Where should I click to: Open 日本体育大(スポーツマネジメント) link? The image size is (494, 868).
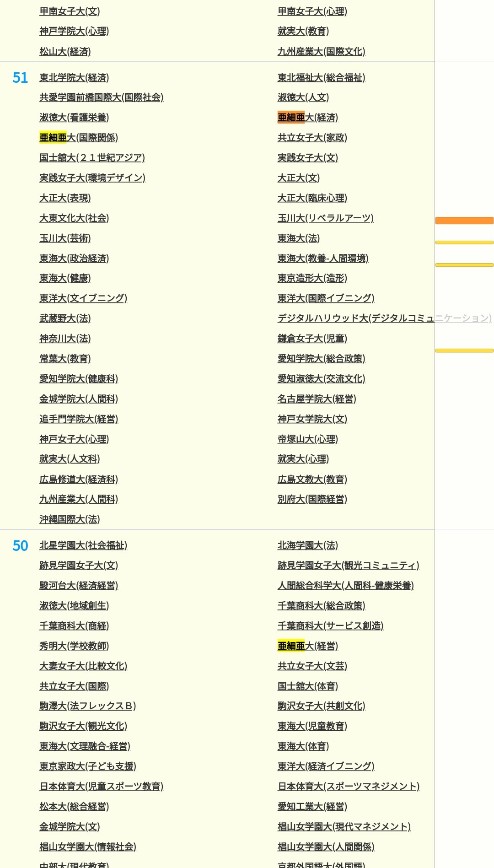point(348,786)
